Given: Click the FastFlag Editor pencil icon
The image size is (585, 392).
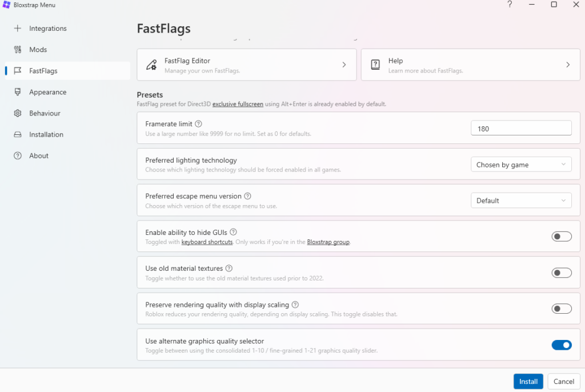Looking at the screenshot, I should (151, 65).
